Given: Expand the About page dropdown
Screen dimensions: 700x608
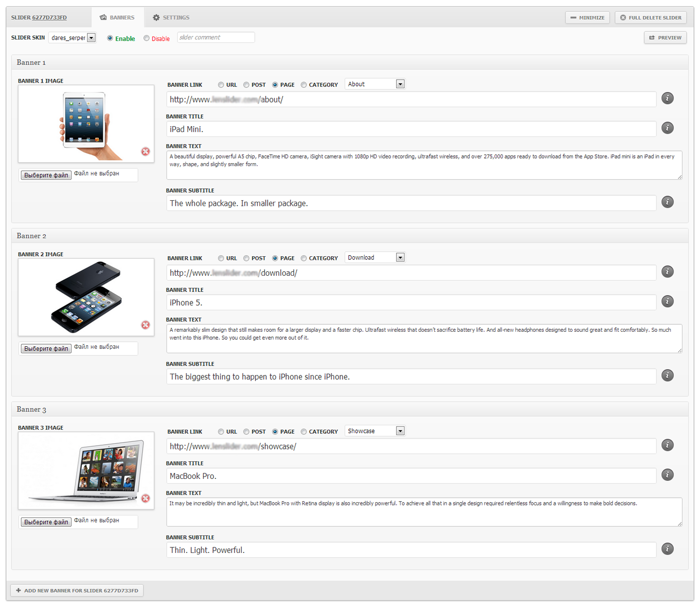Looking at the screenshot, I should [x=375, y=84].
